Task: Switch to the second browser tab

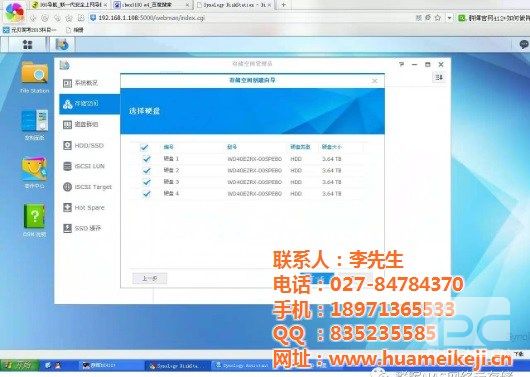Action: point(151,5)
